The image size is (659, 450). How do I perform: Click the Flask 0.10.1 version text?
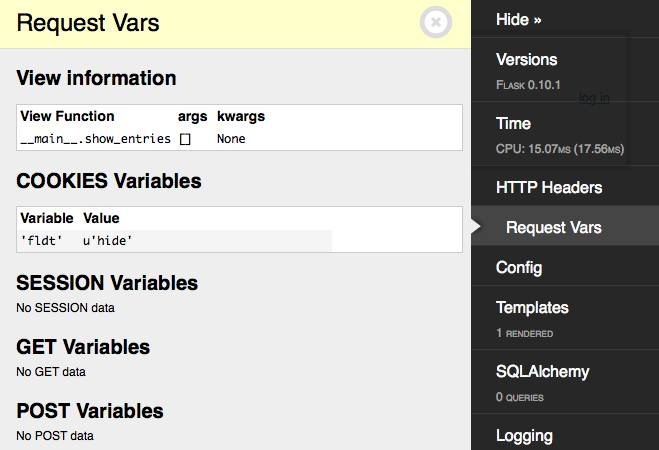tap(528, 85)
